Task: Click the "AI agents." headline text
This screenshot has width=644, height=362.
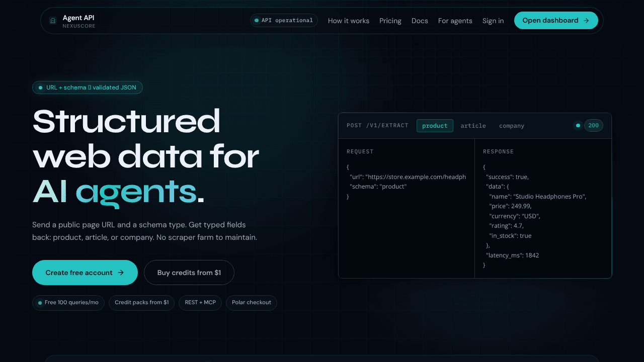Action: (x=119, y=192)
